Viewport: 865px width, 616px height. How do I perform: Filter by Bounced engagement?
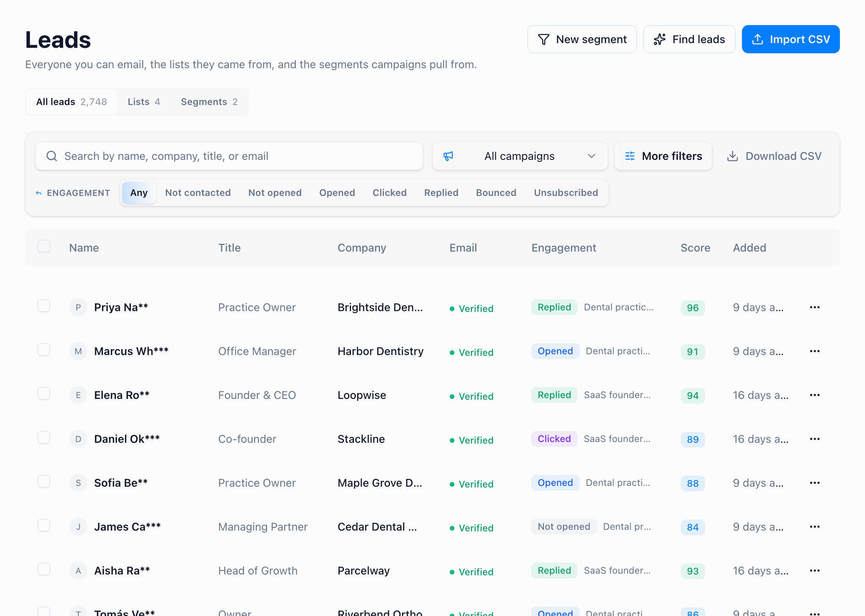496,193
